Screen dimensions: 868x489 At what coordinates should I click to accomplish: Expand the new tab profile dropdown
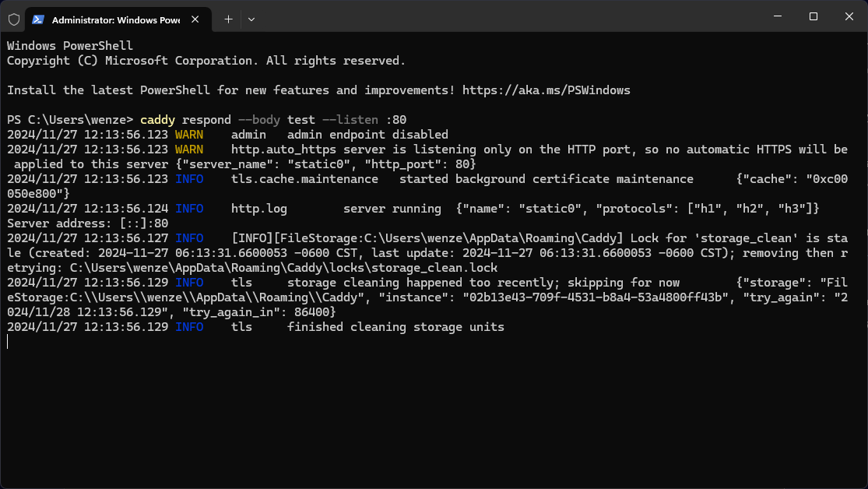(251, 19)
